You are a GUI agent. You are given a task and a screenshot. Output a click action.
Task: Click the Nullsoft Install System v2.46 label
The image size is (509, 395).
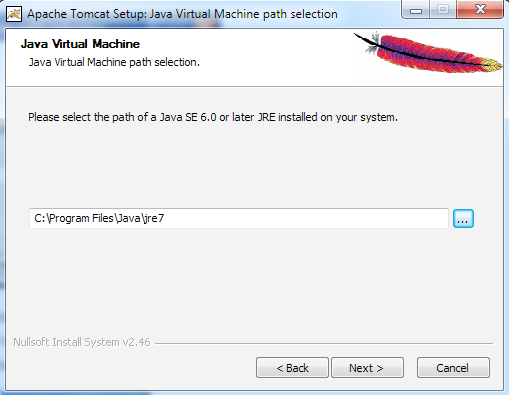coord(82,342)
